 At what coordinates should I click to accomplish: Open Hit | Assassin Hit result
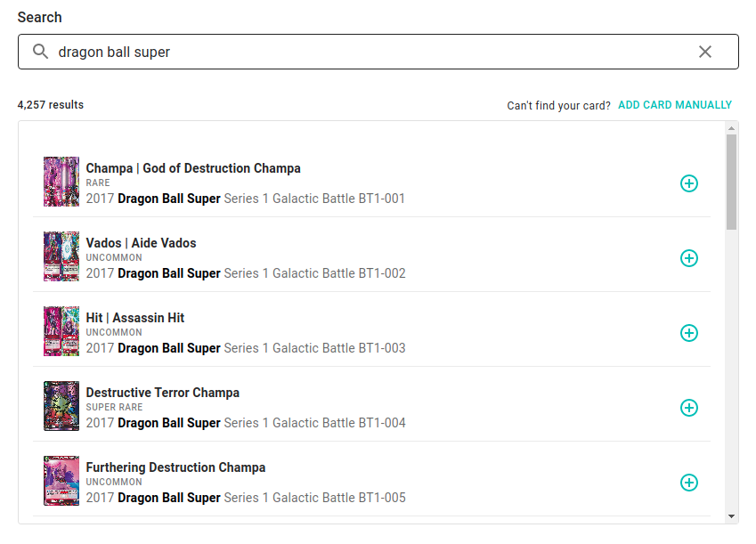(135, 318)
